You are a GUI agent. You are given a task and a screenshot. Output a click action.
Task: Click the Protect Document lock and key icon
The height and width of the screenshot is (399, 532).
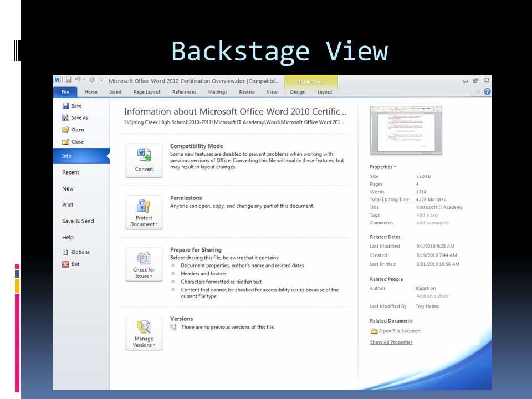144,206
